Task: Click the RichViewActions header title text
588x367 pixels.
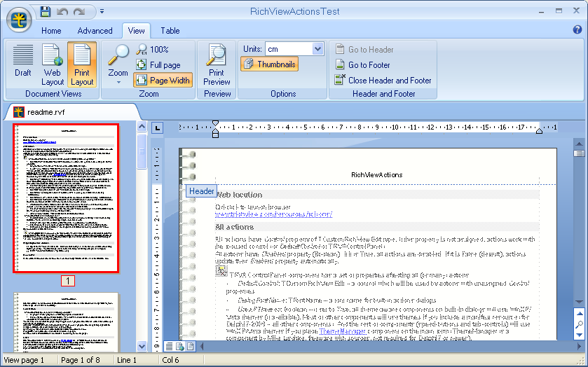Action: point(376,174)
